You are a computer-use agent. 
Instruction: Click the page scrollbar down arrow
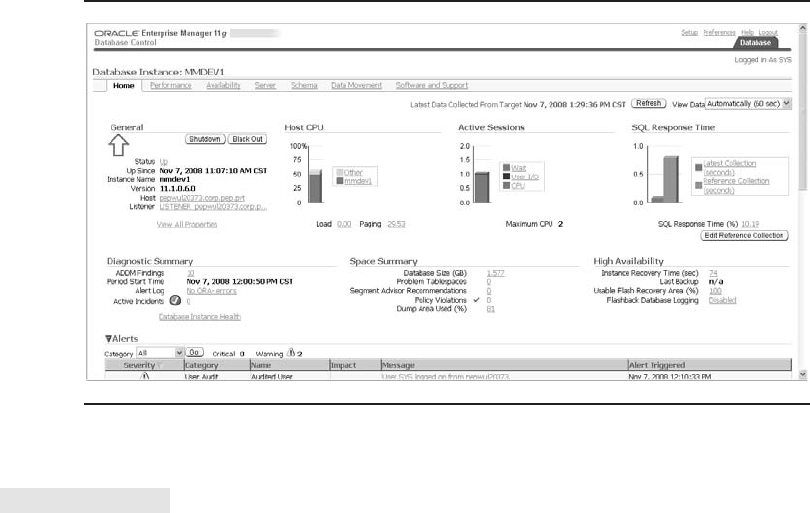coord(803,374)
